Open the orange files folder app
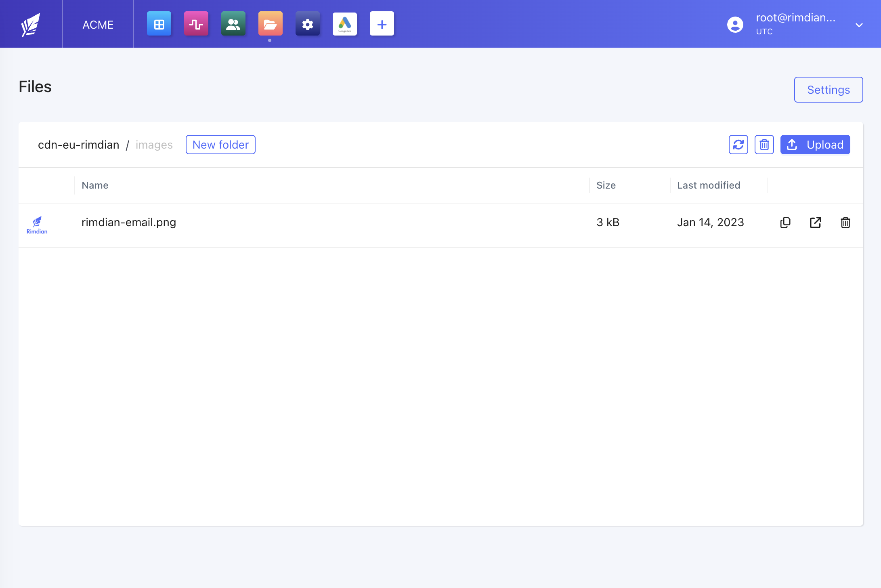The height and width of the screenshot is (588, 881). pyautogui.click(x=270, y=24)
